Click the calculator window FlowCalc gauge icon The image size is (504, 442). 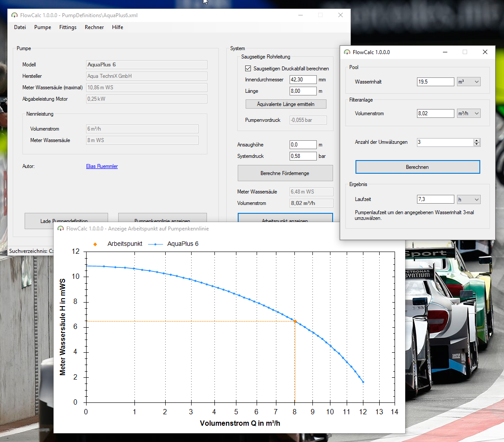(x=347, y=52)
